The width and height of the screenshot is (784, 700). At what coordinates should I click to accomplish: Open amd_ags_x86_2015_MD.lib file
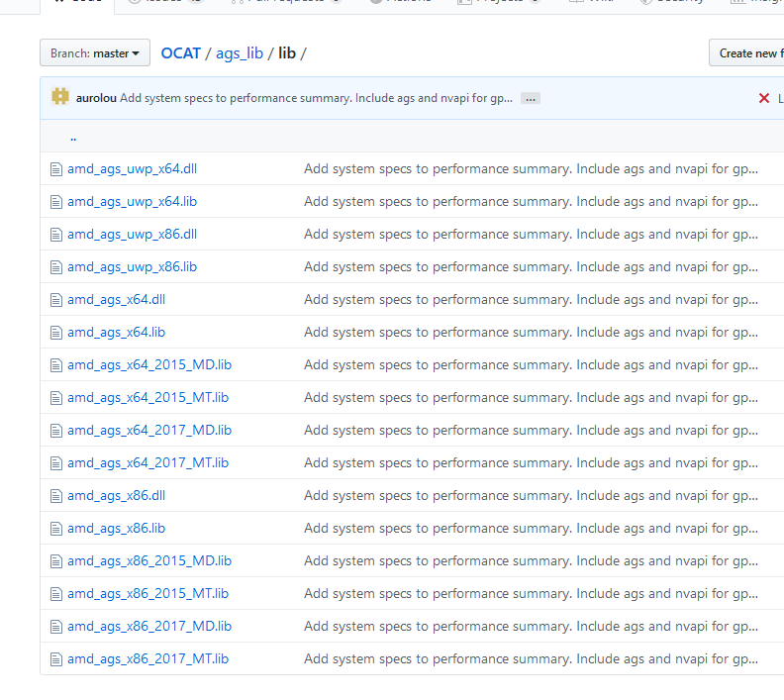click(149, 561)
